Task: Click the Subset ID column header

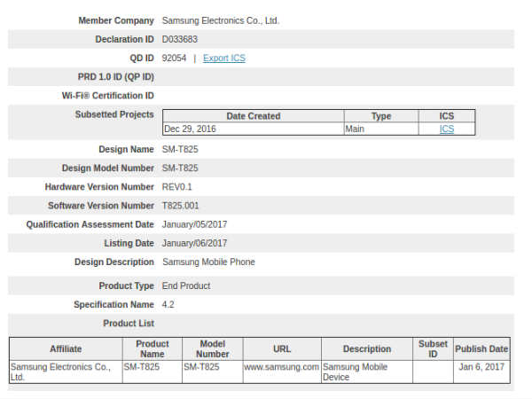Action: click(433, 348)
